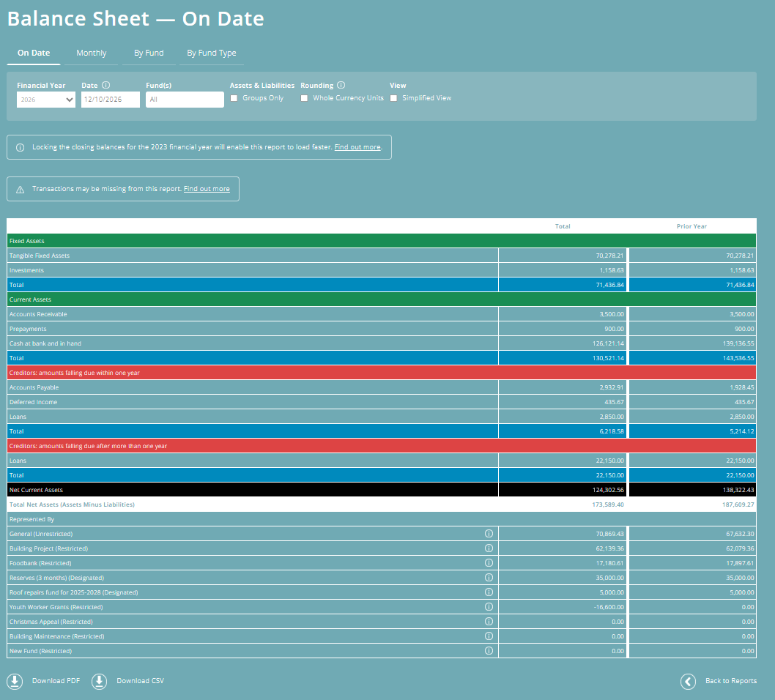Click the Prepayments row label

tap(28, 329)
